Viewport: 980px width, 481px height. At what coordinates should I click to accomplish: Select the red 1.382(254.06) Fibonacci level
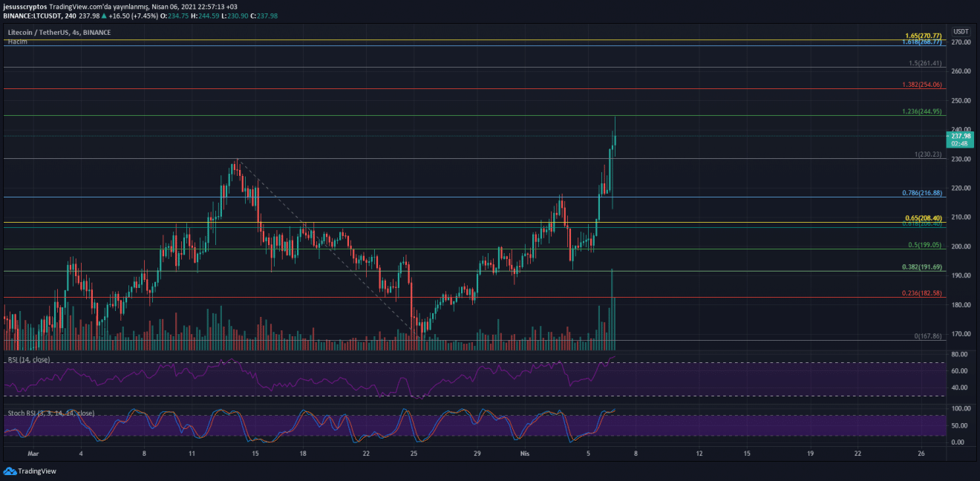pyautogui.click(x=923, y=85)
